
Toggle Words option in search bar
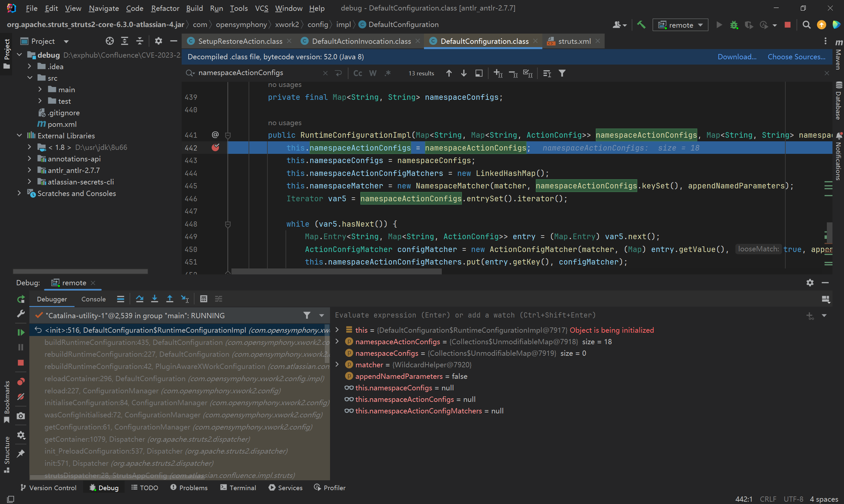373,73
